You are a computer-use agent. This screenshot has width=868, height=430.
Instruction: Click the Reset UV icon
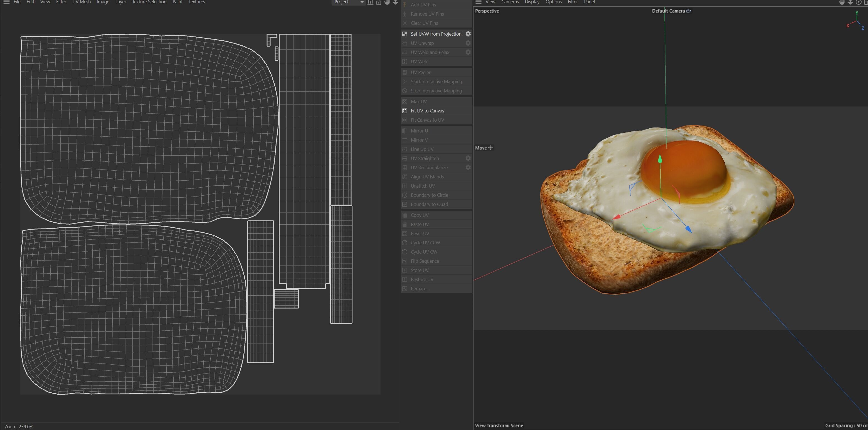[x=405, y=234]
